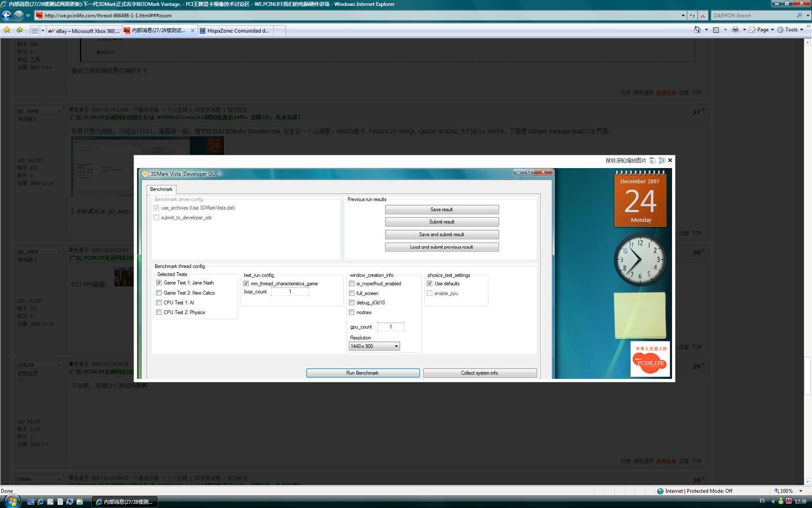Enable the full_screen checkbox
The width and height of the screenshot is (812, 508).
coord(351,293)
